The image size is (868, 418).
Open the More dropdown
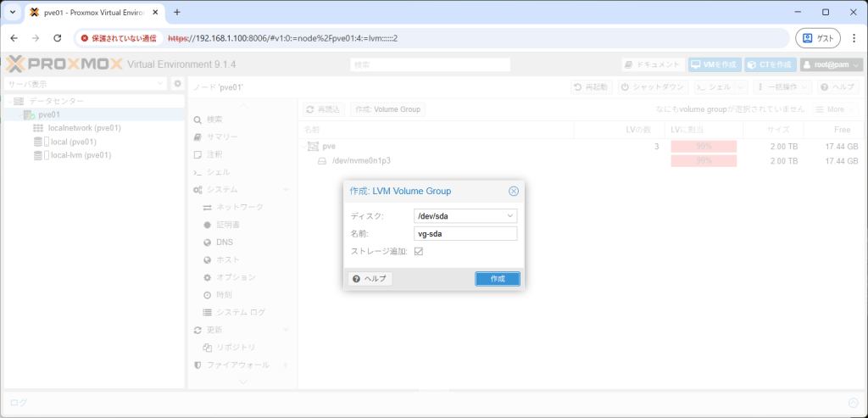click(834, 109)
